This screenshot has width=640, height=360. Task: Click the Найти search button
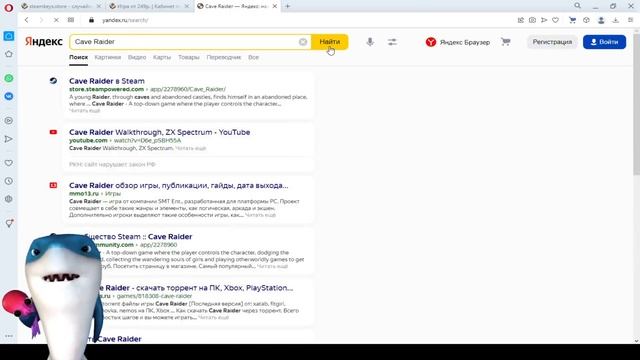coord(330,42)
